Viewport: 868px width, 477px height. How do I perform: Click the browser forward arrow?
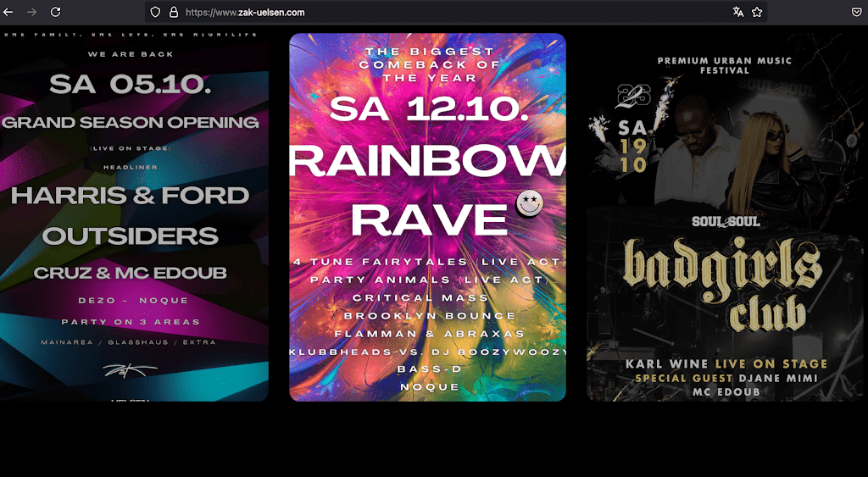(x=31, y=12)
